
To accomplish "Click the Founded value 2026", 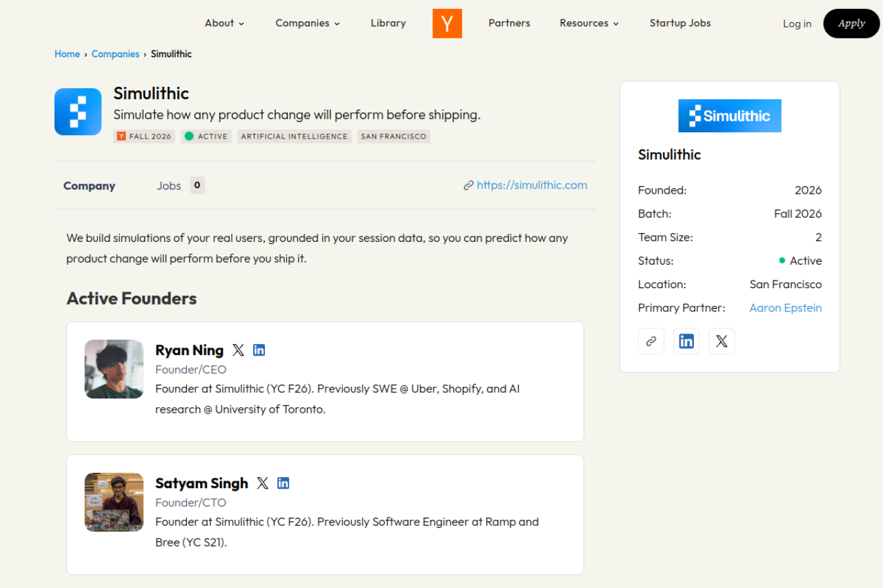I will (x=808, y=190).
